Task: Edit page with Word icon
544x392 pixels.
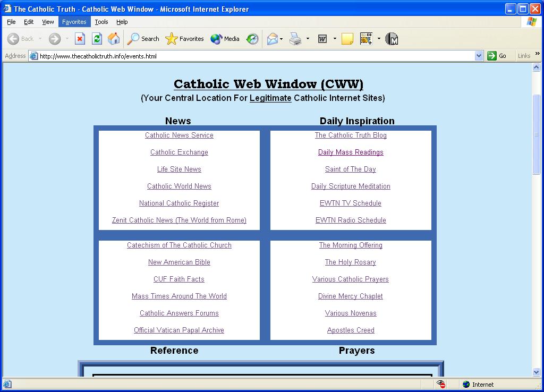Action: pyautogui.click(x=322, y=39)
